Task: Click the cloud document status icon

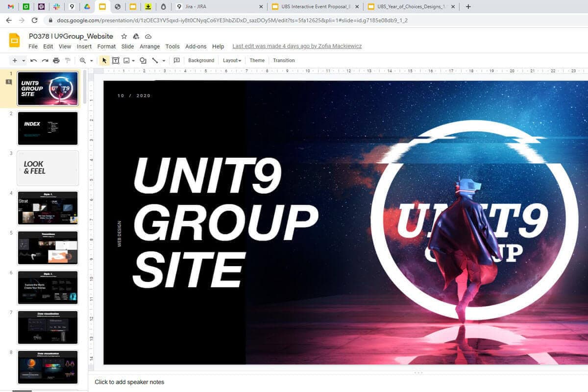Action: (x=148, y=36)
